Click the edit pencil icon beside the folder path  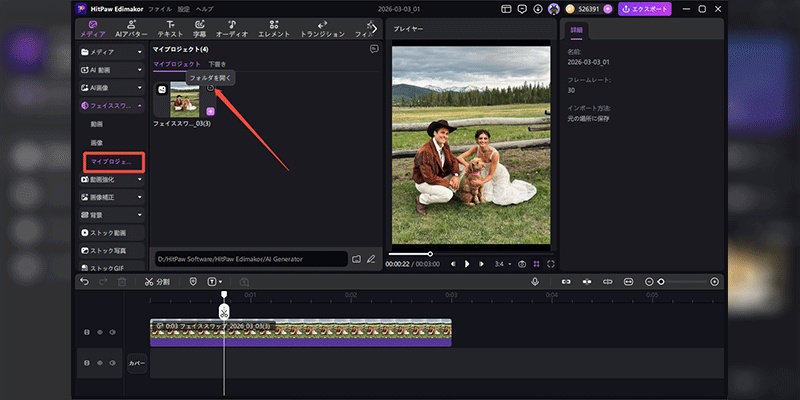371,259
